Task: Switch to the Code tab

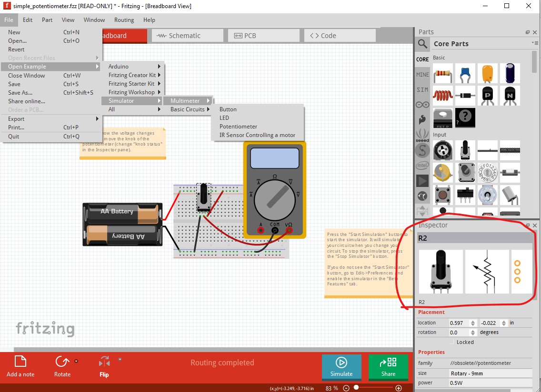Action: coord(340,36)
